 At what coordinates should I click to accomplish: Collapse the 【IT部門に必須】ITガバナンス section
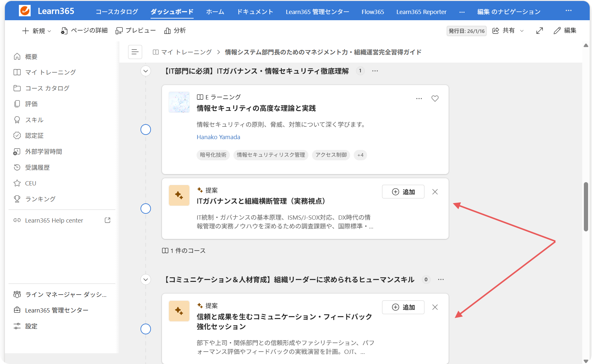pos(146,71)
